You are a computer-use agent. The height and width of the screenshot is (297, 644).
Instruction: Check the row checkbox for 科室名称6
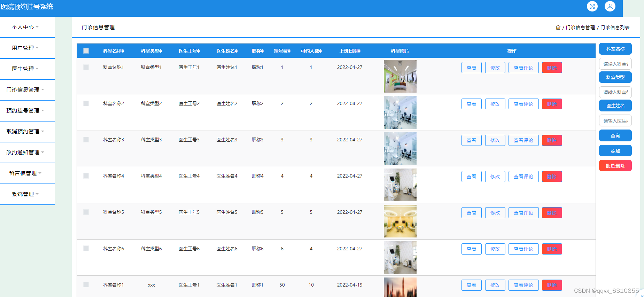click(86, 248)
